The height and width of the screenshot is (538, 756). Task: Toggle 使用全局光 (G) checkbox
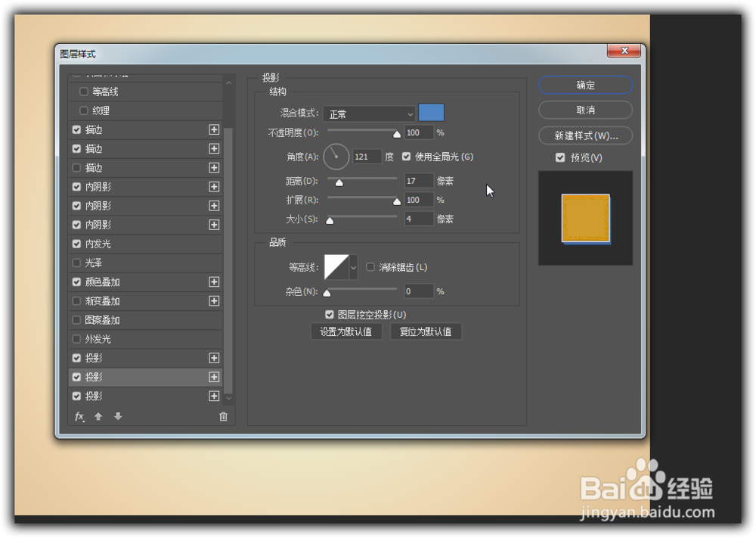(x=407, y=157)
